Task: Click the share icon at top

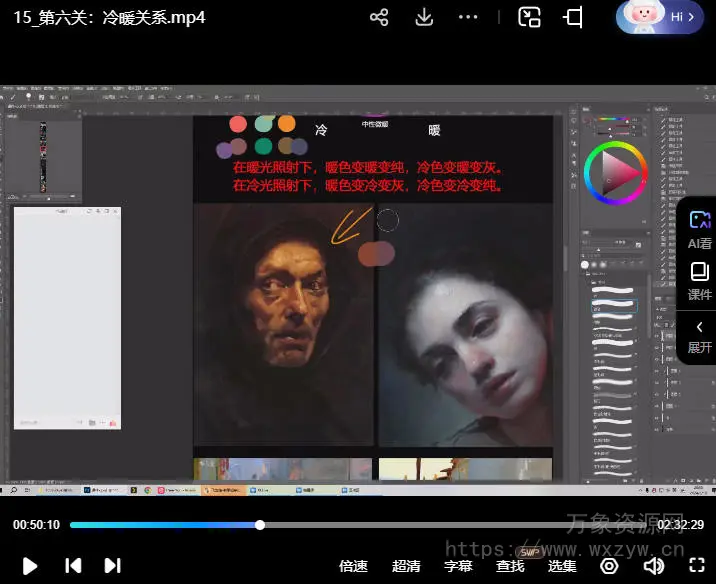Action: coord(379,17)
